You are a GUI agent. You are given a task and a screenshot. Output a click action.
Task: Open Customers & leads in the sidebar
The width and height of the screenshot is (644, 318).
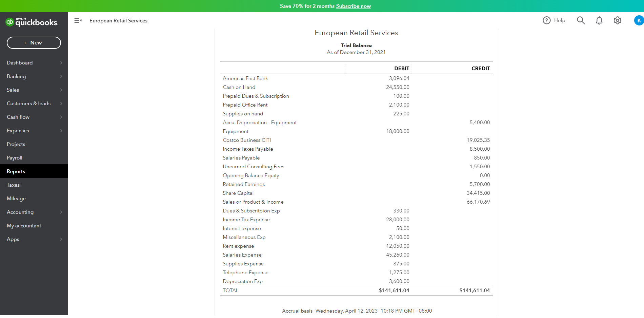pyautogui.click(x=28, y=104)
